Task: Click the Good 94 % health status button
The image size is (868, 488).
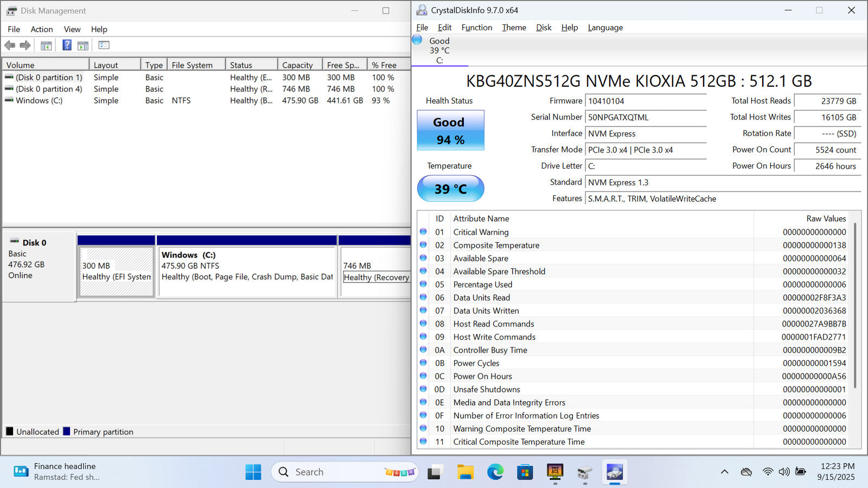Action: [450, 131]
